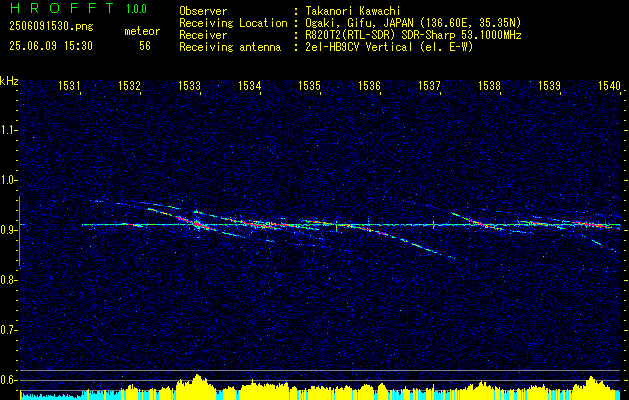Click the 1533 time marker
Screen dimensions: 629x400
189,85
